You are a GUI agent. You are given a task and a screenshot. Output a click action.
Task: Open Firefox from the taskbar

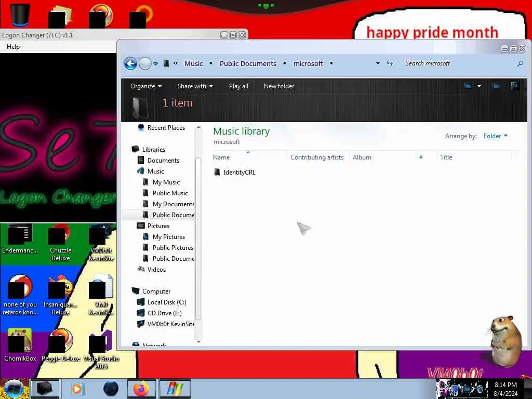click(x=142, y=389)
